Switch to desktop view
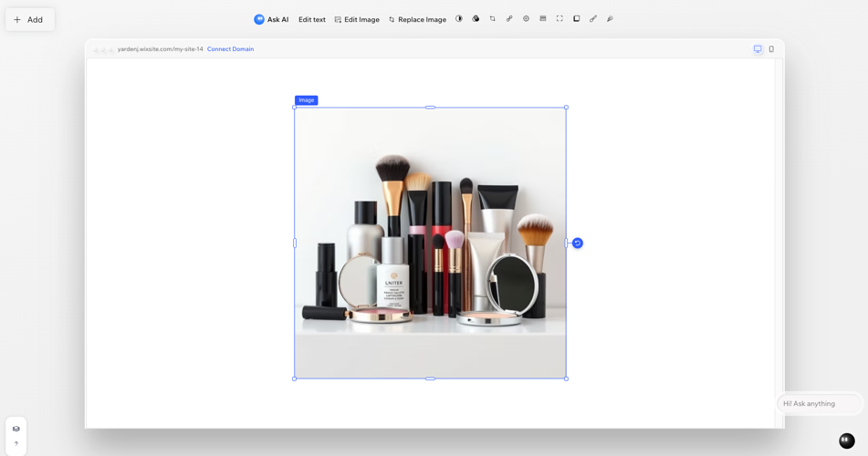The image size is (868, 456). [x=758, y=49]
